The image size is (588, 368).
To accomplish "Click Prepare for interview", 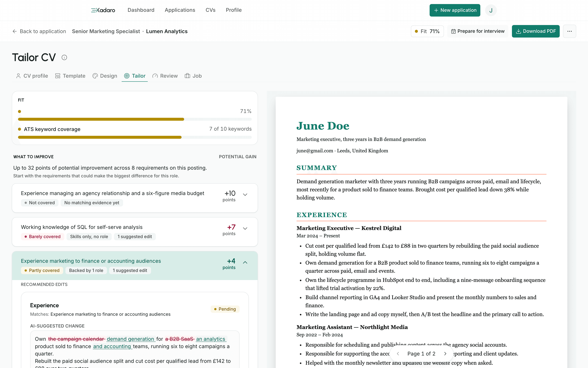I will [x=477, y=31].
